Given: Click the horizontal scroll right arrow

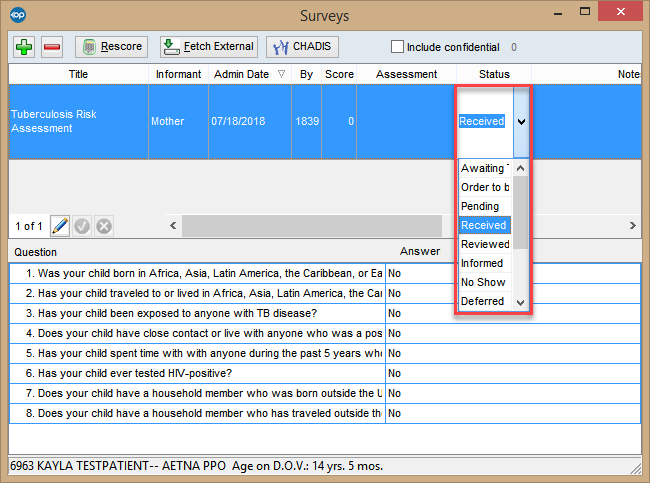Looking at the screenshot, I should coord(633,226).
